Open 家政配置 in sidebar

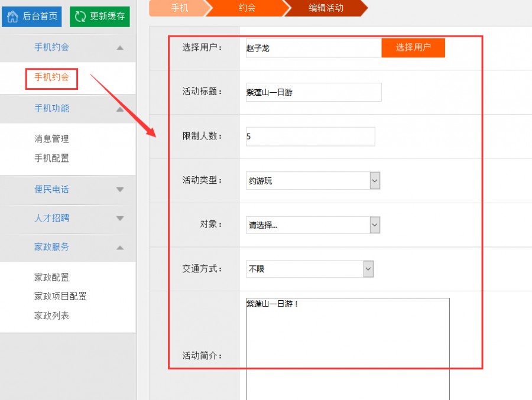(x=51, y=278)
